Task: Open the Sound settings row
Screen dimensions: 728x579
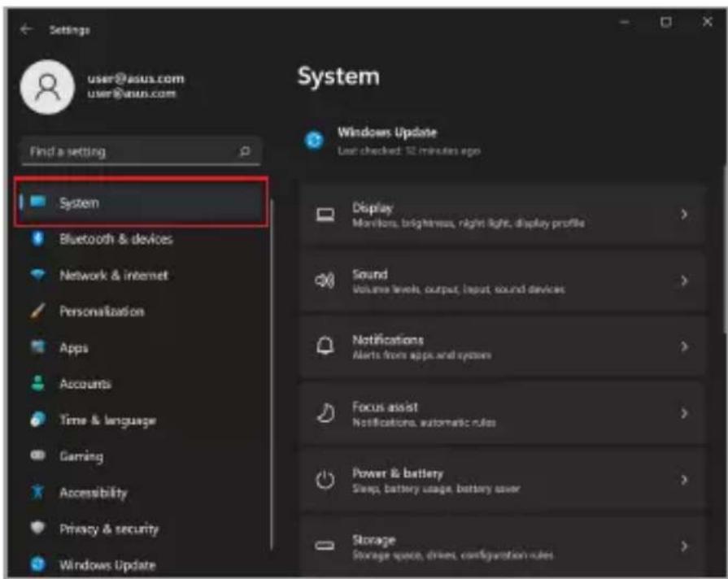Action: point(503,281)
